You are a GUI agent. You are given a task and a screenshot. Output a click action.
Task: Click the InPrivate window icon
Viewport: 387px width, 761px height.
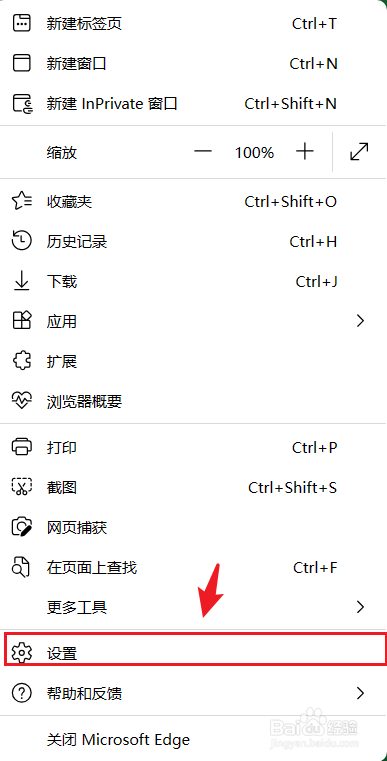[x=22, y=103]
